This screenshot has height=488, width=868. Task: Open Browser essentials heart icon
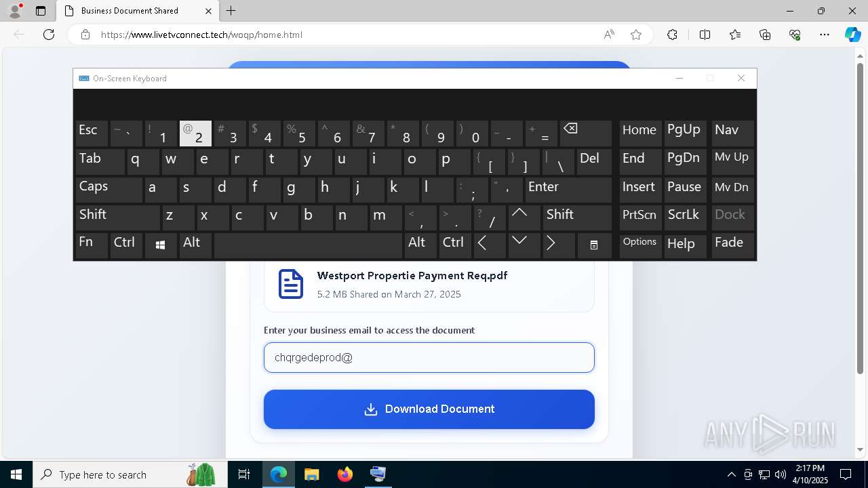[795, 35]
